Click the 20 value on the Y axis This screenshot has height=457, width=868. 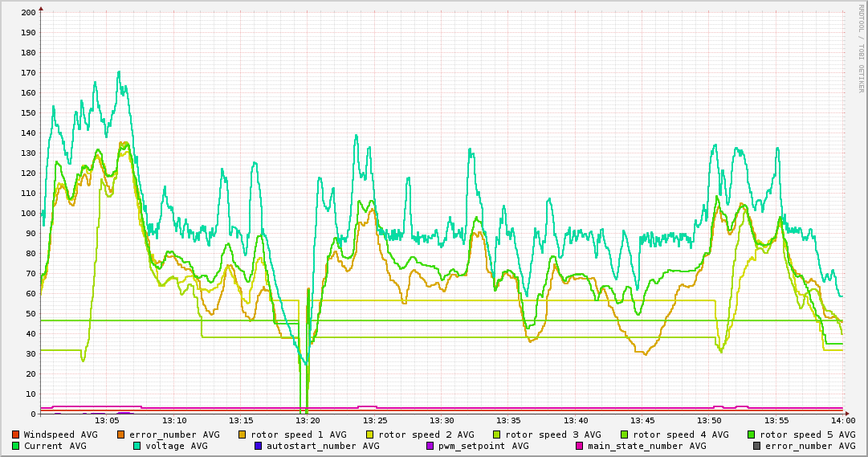31,374
